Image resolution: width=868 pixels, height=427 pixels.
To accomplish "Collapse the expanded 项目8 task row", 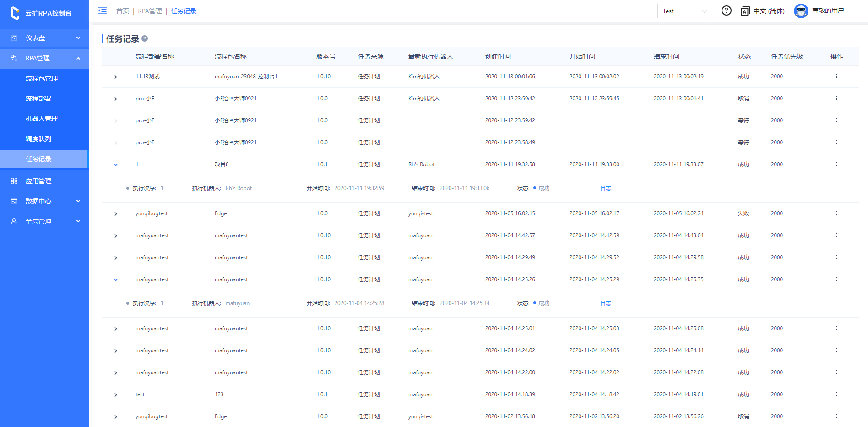I will [116, 165].
